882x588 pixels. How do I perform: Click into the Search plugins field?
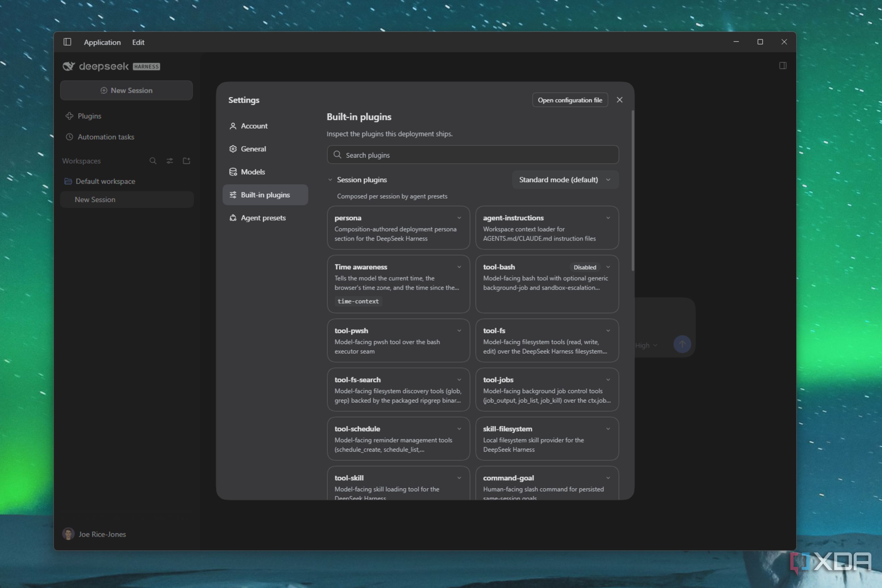pyautogui.click(x=473, y=155)
